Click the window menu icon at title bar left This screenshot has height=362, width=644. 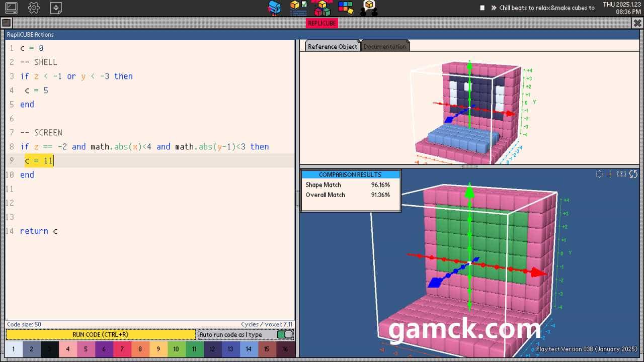pos(6,23)
